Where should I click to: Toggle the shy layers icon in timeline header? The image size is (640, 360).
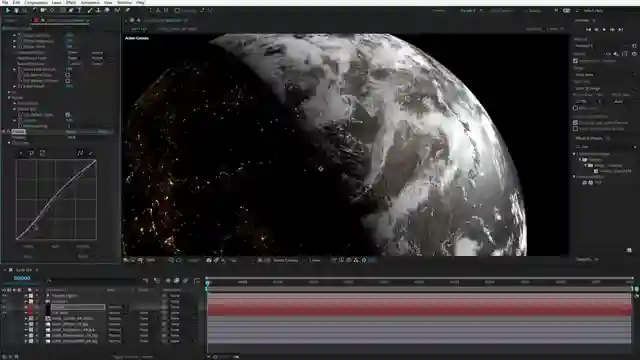tap(168, 281)
